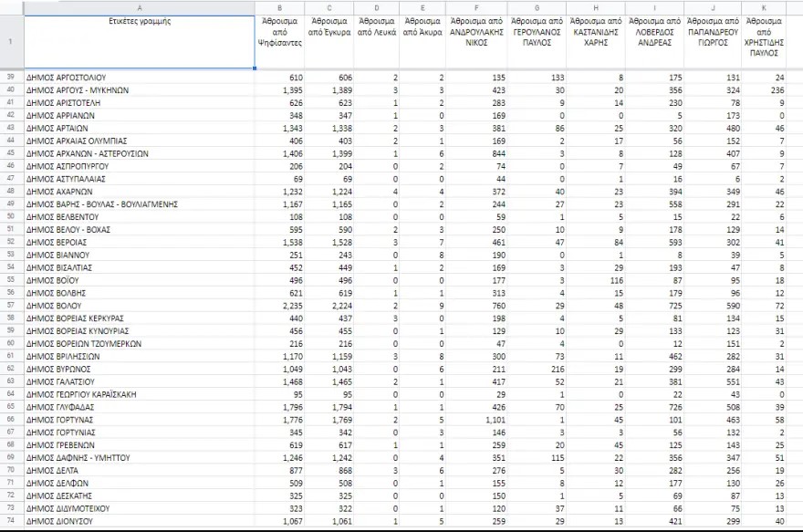Click value 1,101 in ΔΗΜΟΣ ΓΟΡΤΥΝΑΣ row
Screen dimensions: 803x532
[476, 420]
